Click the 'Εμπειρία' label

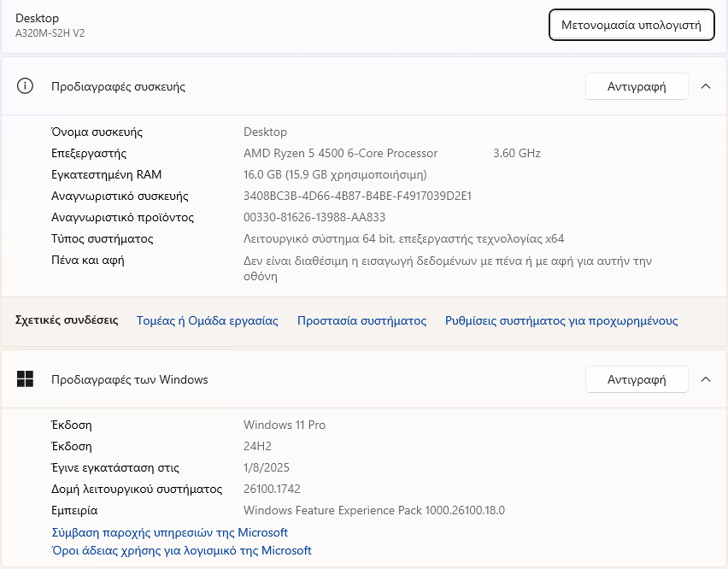tap(74, 510)
